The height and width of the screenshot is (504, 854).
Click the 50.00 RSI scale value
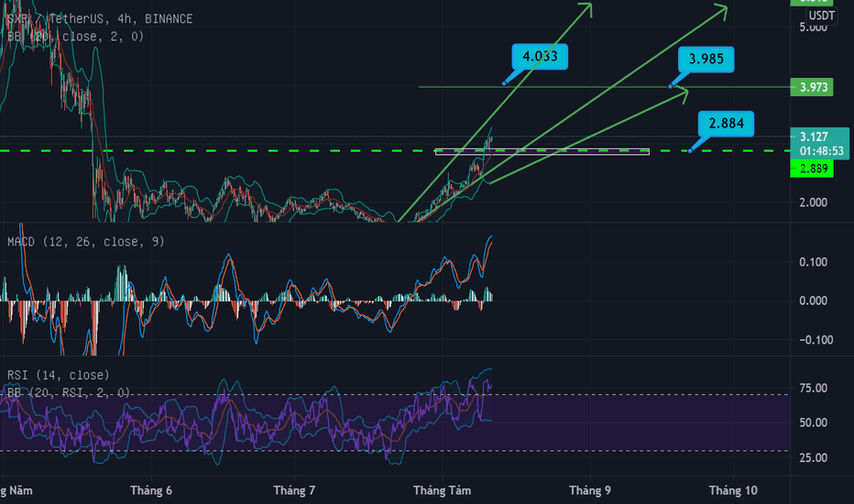coord(813,422)
